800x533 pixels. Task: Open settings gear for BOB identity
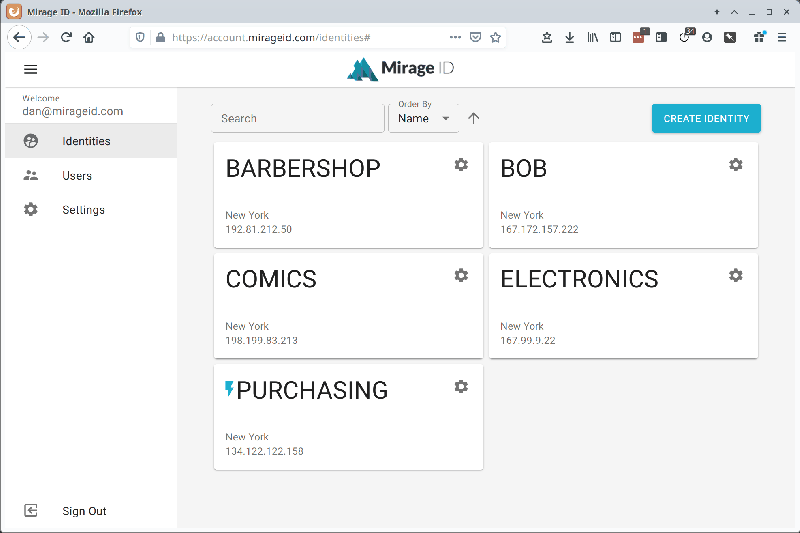click(x=736, y=165)
